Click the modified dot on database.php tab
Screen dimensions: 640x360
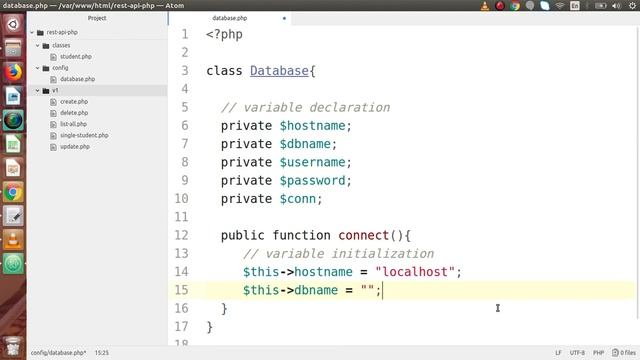[284, 18]
